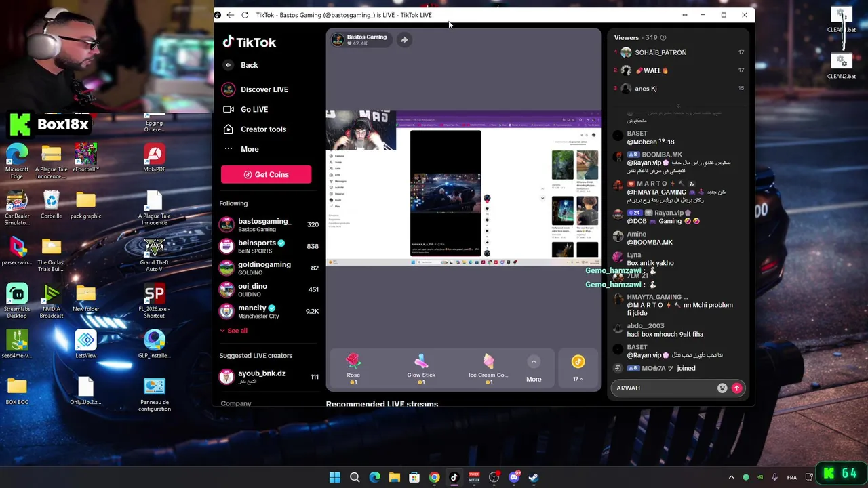Screen dimensions: 868x488
Task: Open ayoub_bnk.dz suggested LIVE creator
Action: tap(269, 377)
